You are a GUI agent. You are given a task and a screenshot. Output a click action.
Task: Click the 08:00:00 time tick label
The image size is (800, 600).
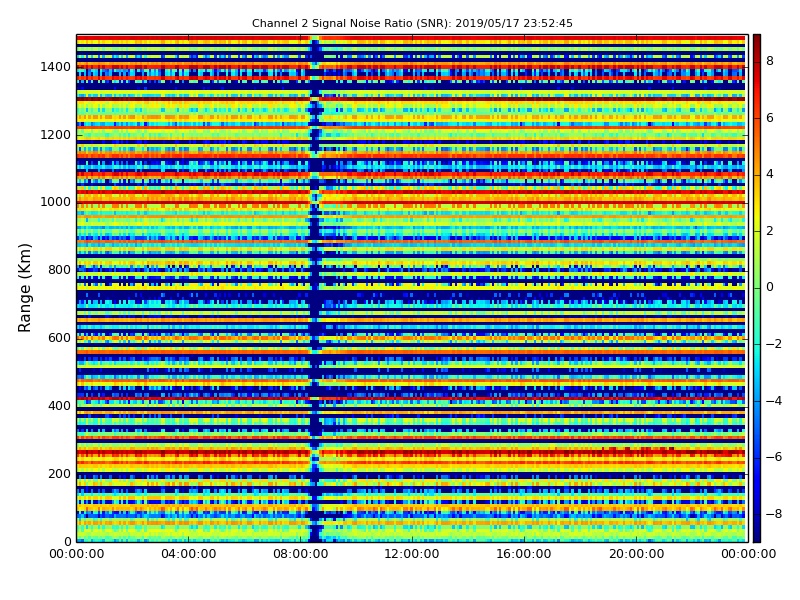tap(301, 554)
